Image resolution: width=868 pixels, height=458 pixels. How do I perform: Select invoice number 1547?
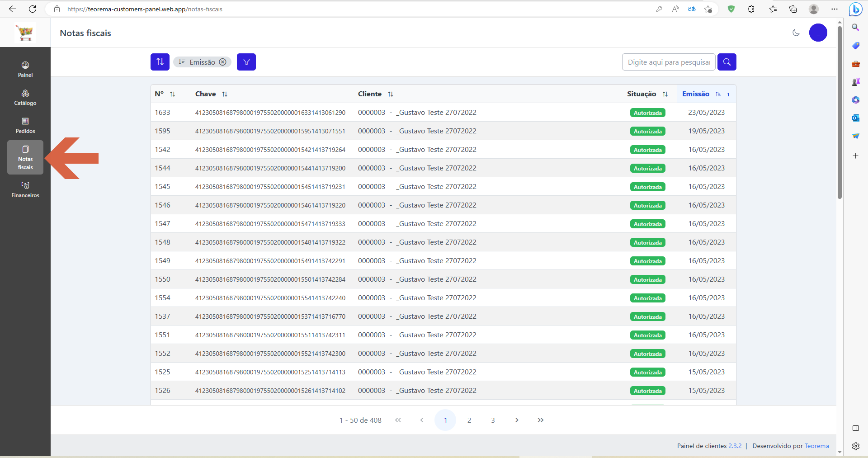[162, 224]
